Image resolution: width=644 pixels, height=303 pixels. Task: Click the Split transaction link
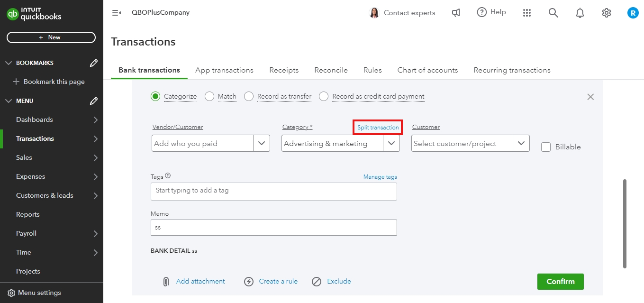(x=378, y=128)
